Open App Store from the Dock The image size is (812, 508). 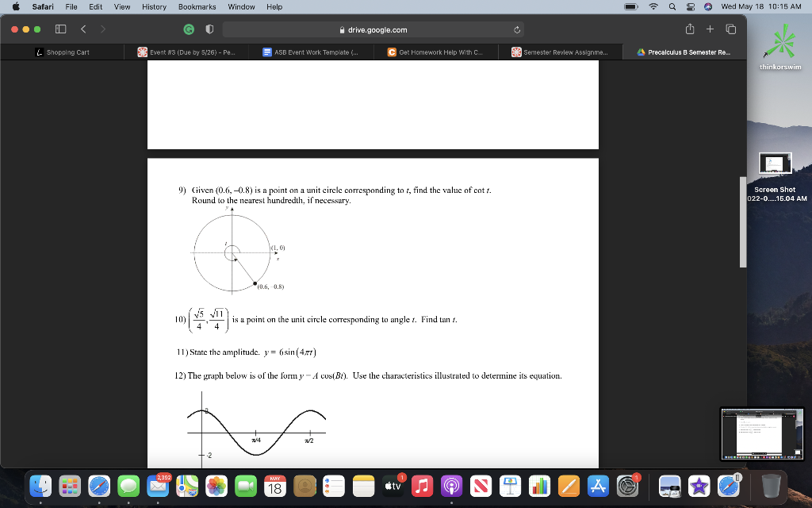coord(598,487)
